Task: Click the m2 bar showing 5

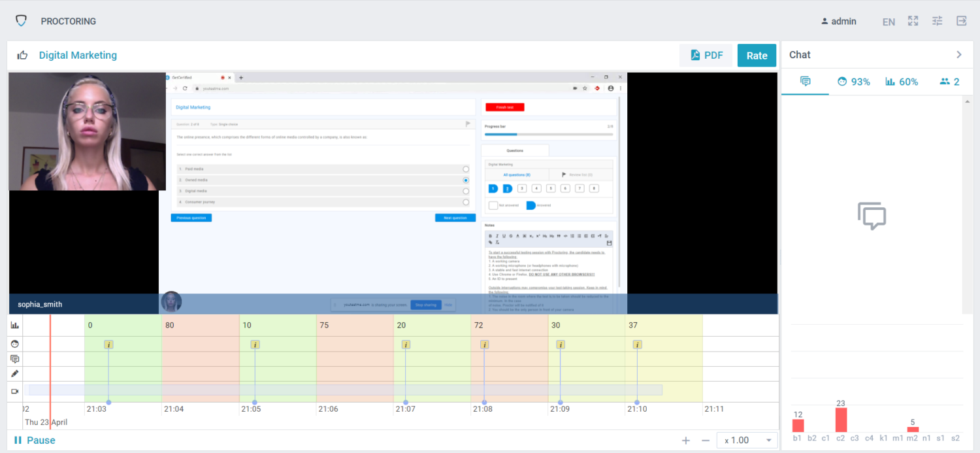Action: 913,429
